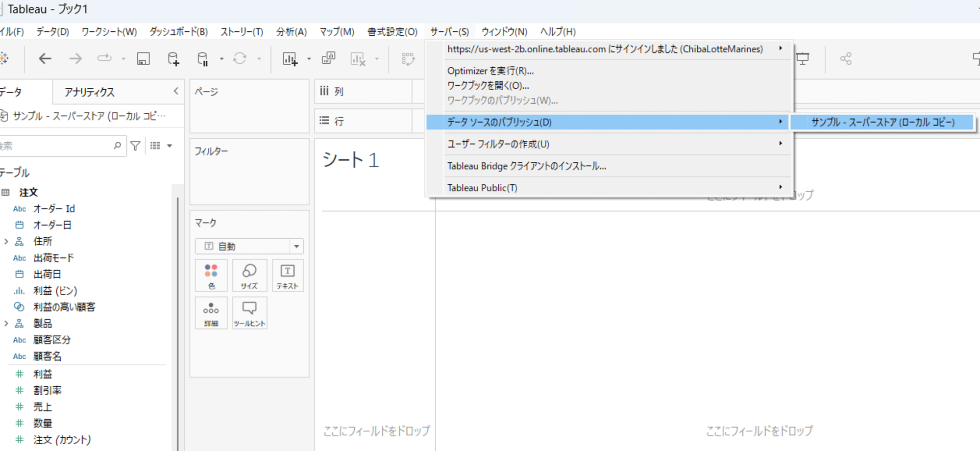
Task: Open the Size marks card
Action: (249, 276)
